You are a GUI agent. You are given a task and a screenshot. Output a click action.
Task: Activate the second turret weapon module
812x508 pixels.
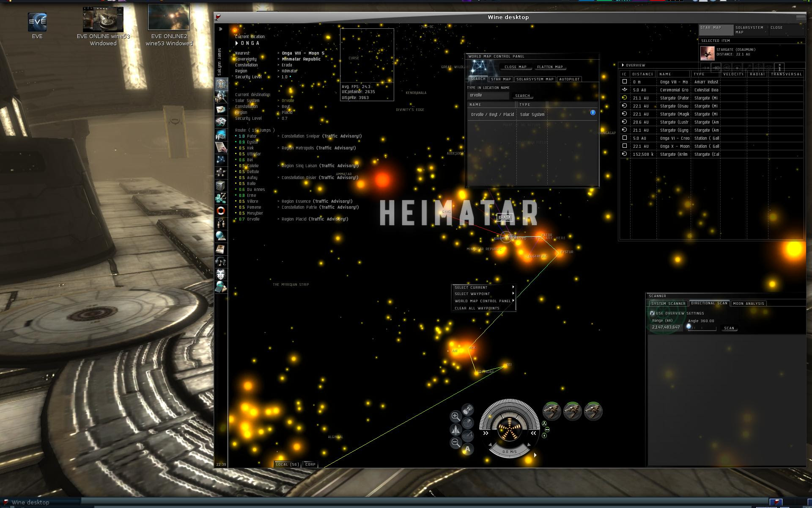coord(573,411)
